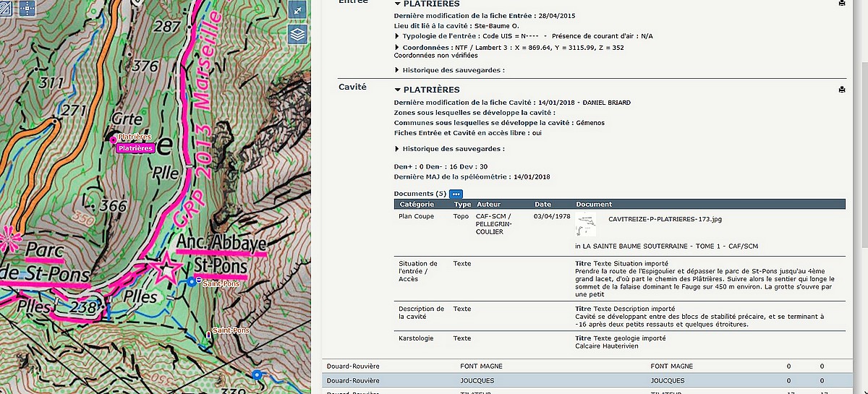This screenshot has width=868, height=394.
Task: Collapse the Entrée PLATRIÈRES section
Action: coord(397,4)
